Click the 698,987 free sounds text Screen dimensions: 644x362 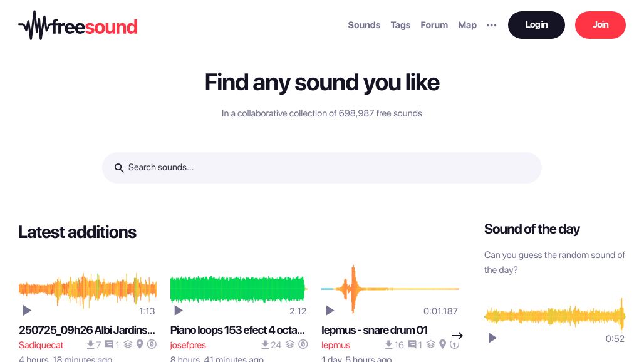[x=380, y=114]
